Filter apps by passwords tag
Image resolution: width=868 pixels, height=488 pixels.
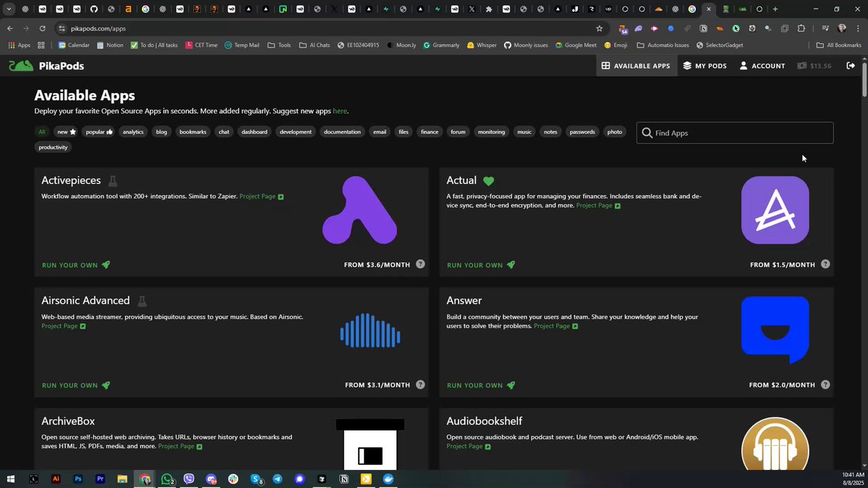pyautogui.click(x=582, y=132)
